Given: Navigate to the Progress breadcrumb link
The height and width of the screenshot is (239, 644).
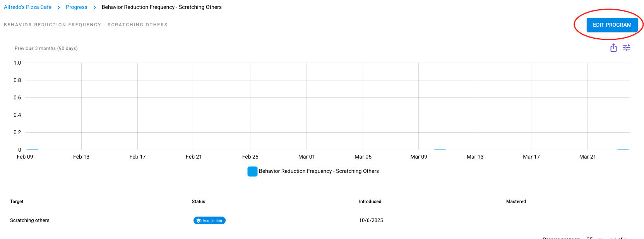Looking at the screenshot, I should point(76,7).
